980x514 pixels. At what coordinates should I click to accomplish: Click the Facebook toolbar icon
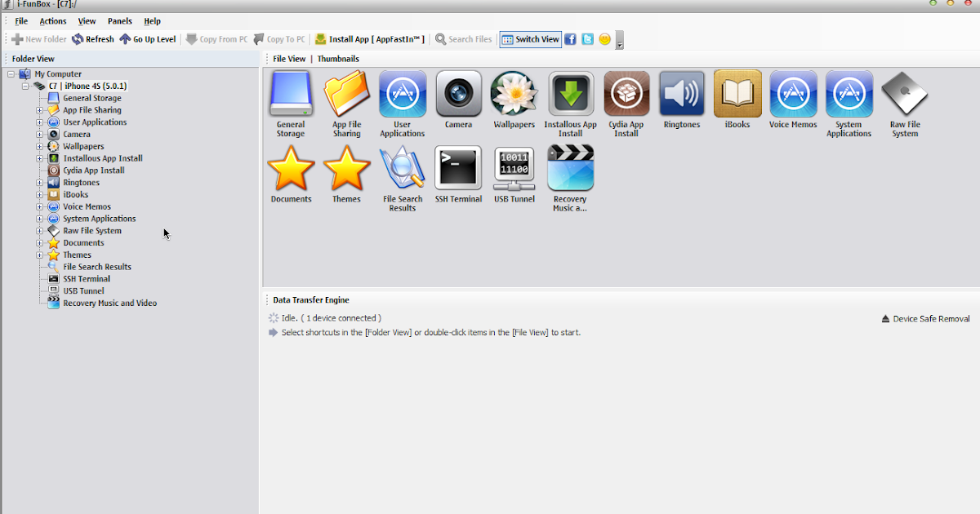coord(571,39)
